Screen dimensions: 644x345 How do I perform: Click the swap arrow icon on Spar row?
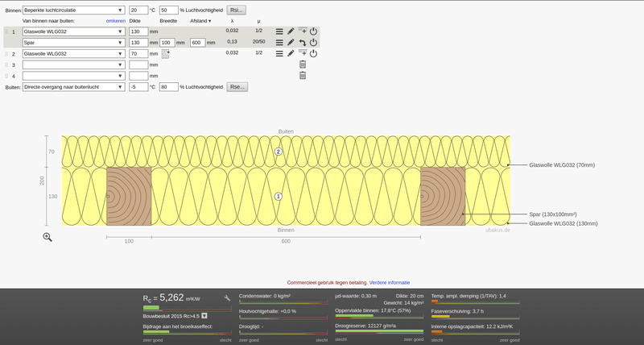(303, 43)
